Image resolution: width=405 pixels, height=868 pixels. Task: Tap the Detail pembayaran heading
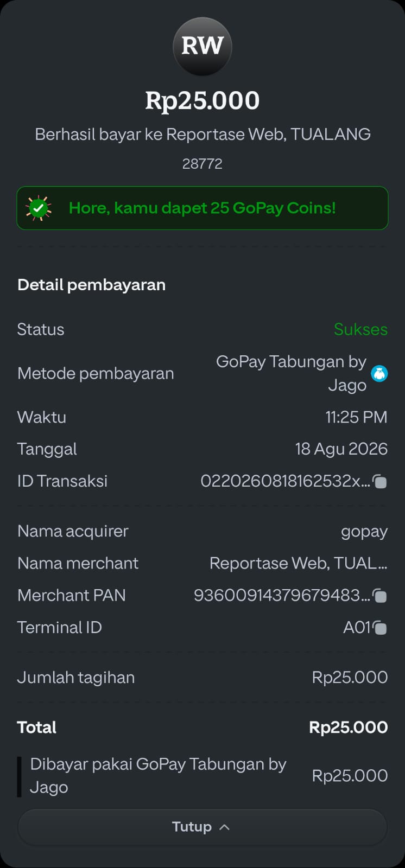[91, 285]
